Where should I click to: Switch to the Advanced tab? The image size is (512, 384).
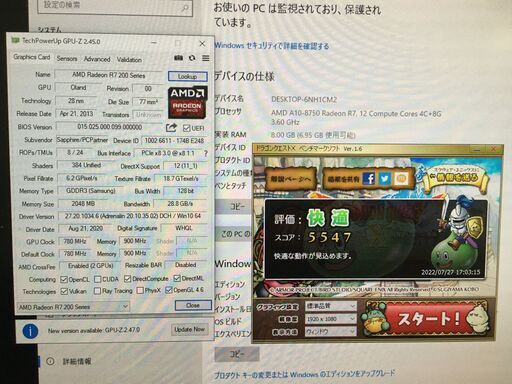click(x=97, y=59)
